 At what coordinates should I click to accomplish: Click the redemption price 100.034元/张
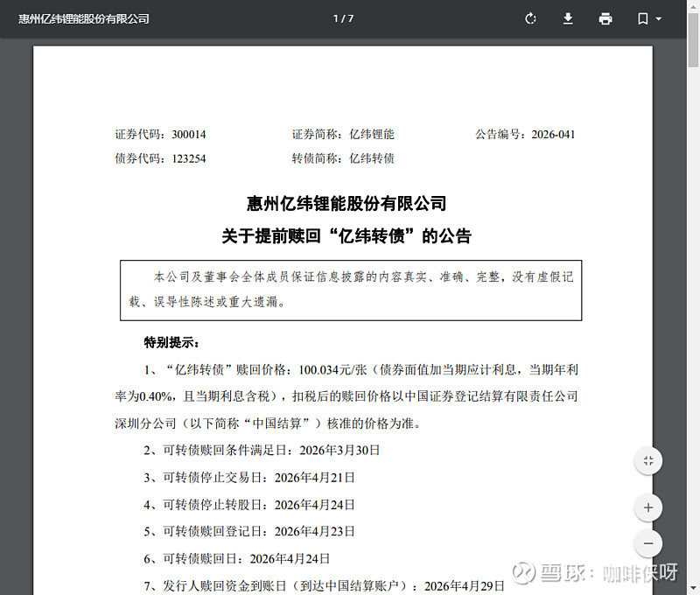(x=332, y=369)
